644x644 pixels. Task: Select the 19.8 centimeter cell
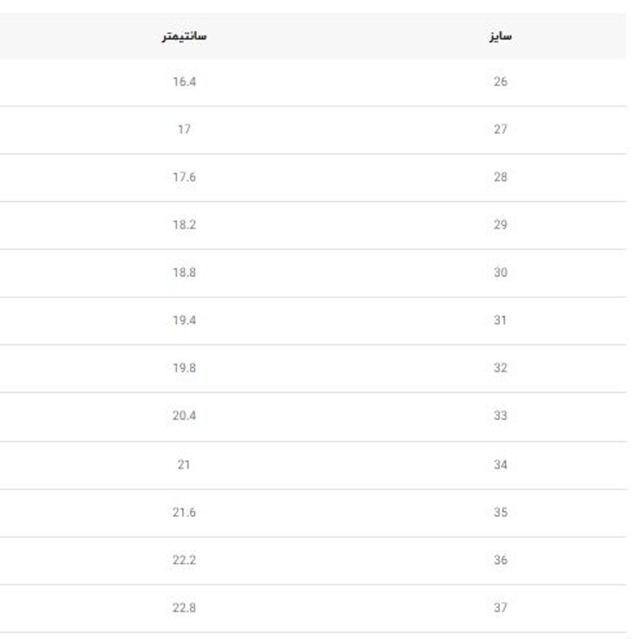[x=184, y=369]
